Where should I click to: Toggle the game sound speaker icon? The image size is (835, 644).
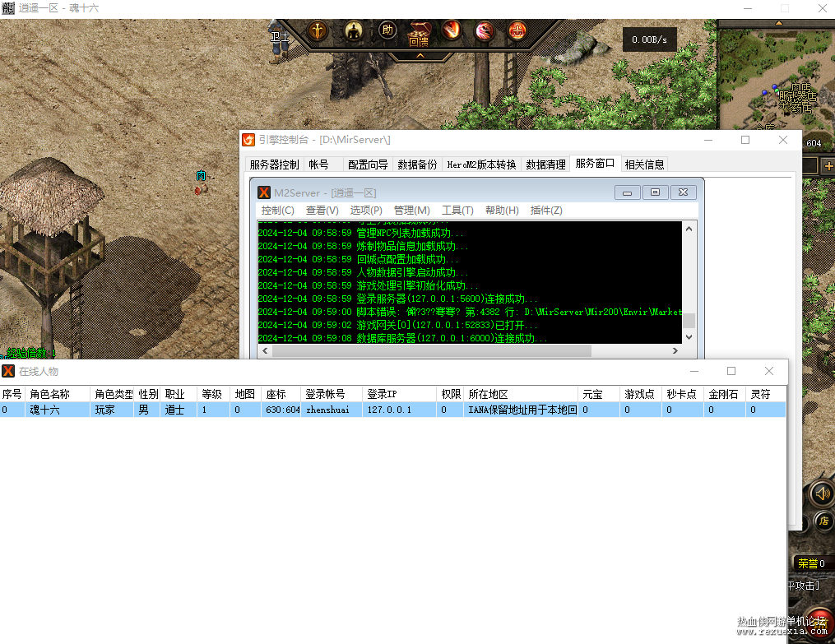click(x=822, y=493)
